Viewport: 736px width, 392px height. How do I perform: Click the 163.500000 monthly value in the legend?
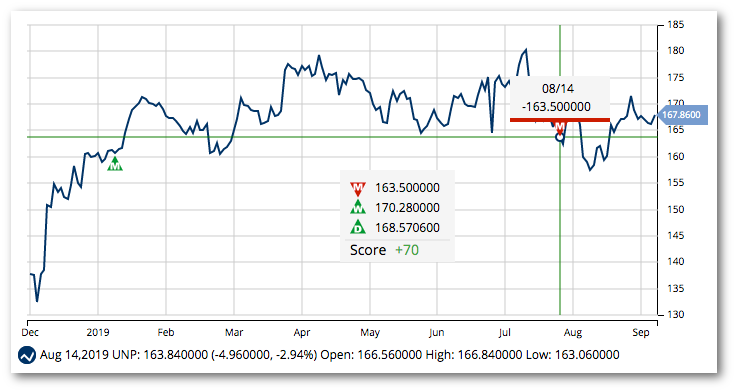(x=407, y=188)
